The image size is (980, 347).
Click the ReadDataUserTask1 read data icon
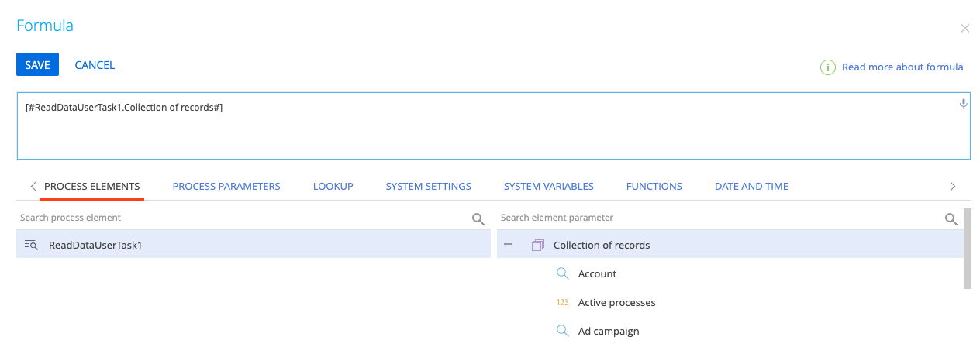pyautogui.click(x=31, y=245)
